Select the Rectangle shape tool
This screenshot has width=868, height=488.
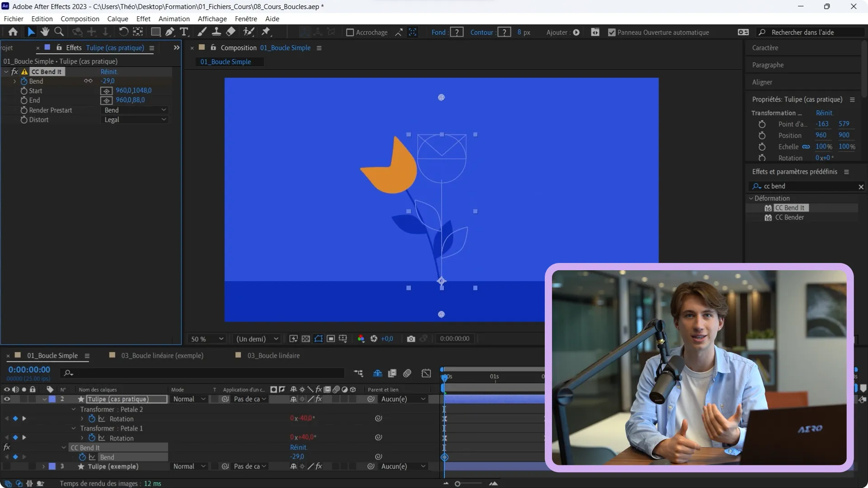156,32
